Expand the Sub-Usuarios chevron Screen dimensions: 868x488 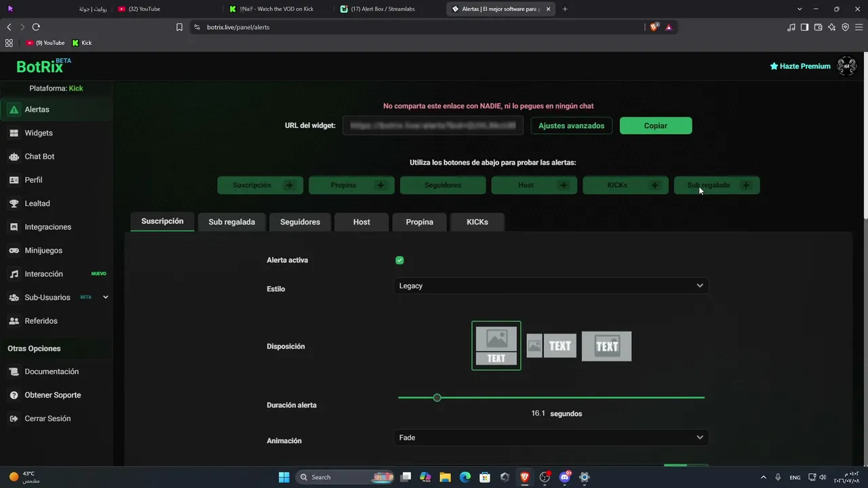[x=105, y=297]
